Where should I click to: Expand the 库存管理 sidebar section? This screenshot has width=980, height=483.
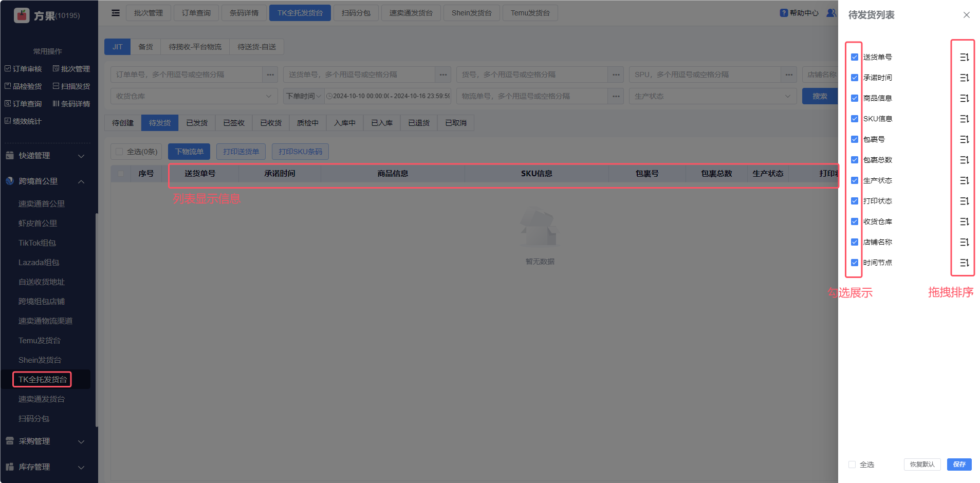tap(45, 467)
